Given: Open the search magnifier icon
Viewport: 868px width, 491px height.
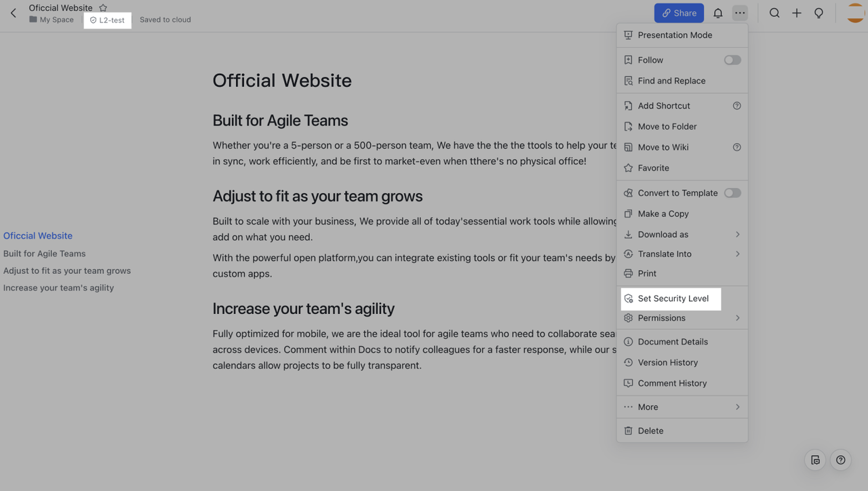Looking at the screenshot, I should coord(774,13).
